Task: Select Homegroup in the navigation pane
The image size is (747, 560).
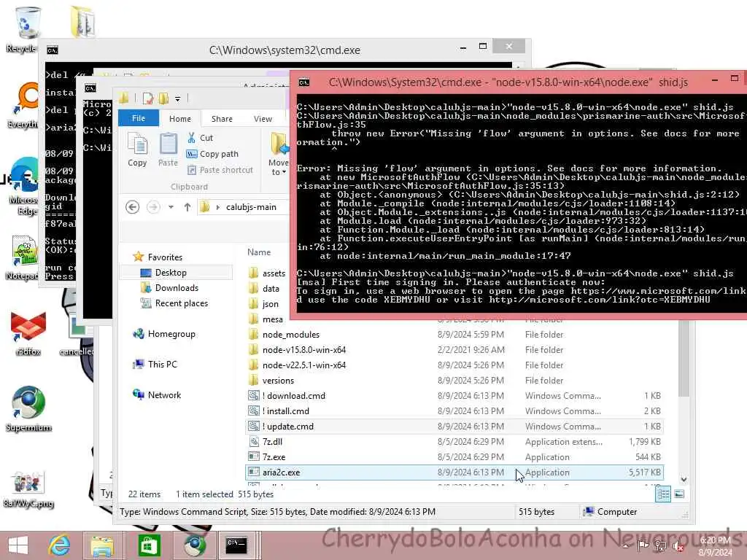Action: 164,334
